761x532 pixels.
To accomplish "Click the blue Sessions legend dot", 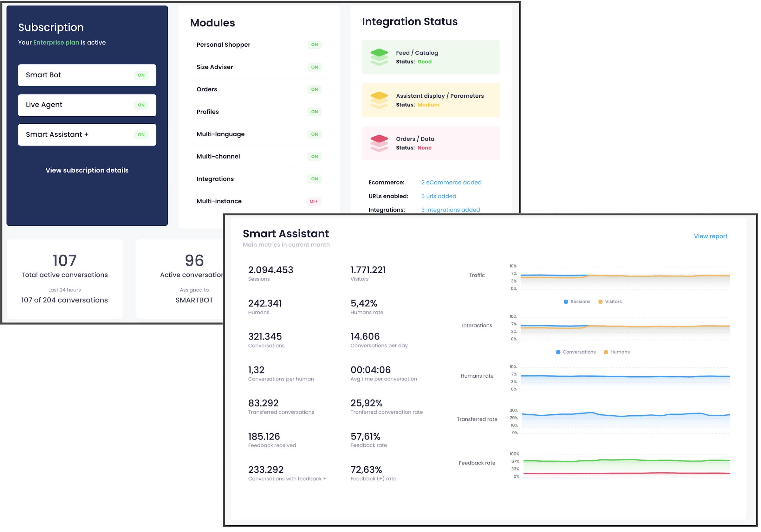I will tap(565, 302).
